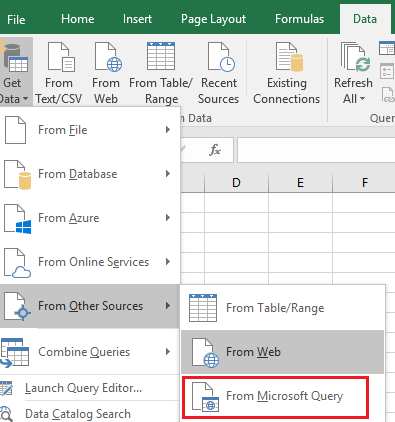Switch to the File tab

pyautogui.click(x=16, y=19)
